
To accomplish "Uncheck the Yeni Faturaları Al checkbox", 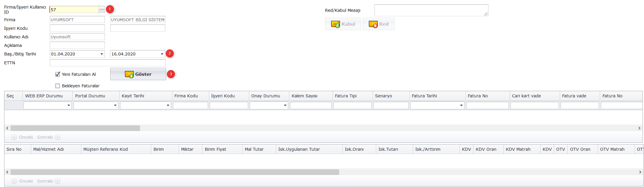I will [x=58, y=74].
